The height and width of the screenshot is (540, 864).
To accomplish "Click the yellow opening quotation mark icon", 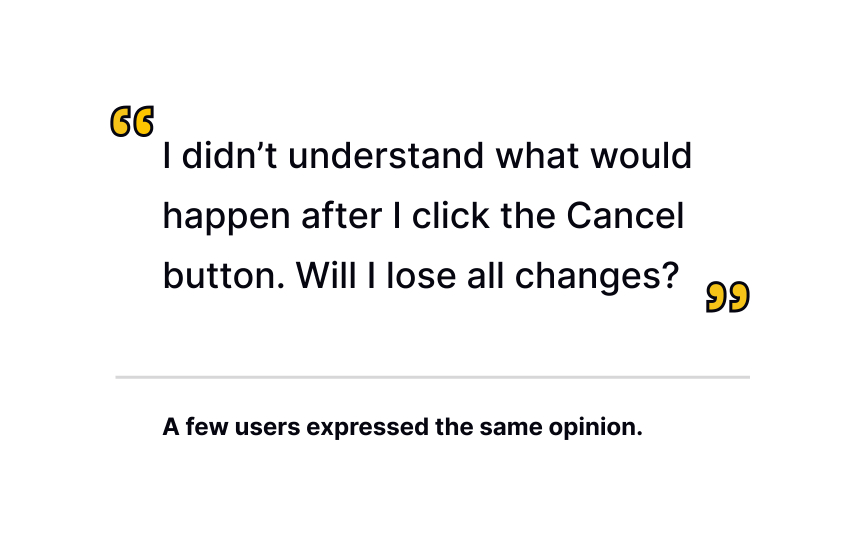I will coord(132,121).
